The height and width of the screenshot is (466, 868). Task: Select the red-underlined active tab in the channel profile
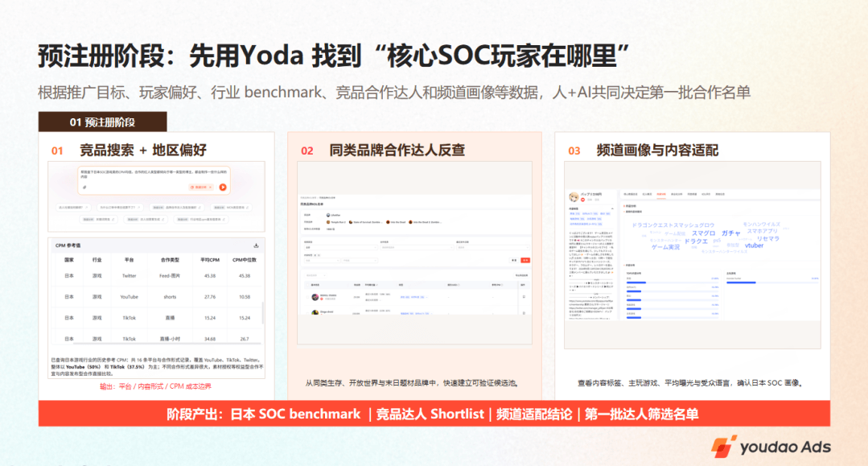tap(661, 195)
